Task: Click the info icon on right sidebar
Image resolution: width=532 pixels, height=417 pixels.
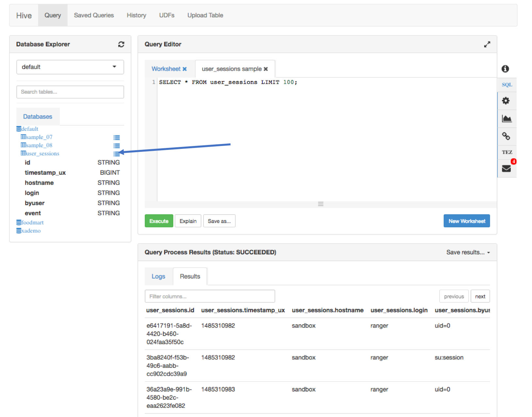Action: [x=505, y=69]
